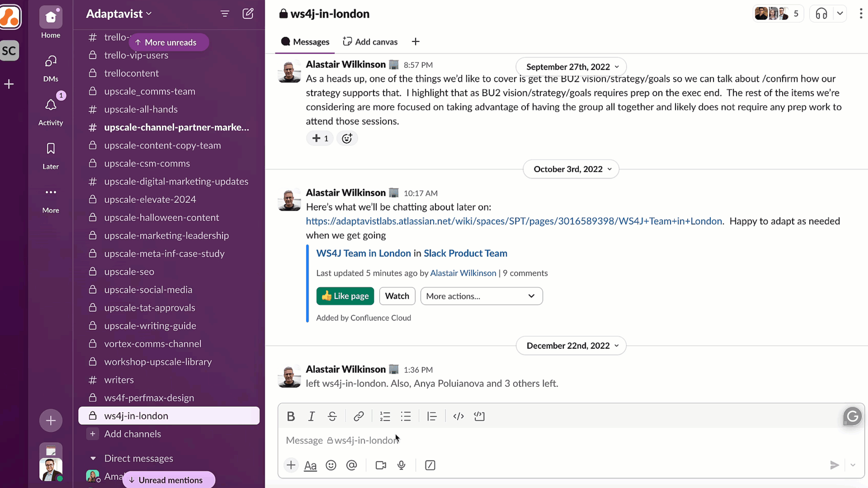Viewport: 868px width, 488px height.
Task: Toggle italic text formatting
Action: coord(311,416)
